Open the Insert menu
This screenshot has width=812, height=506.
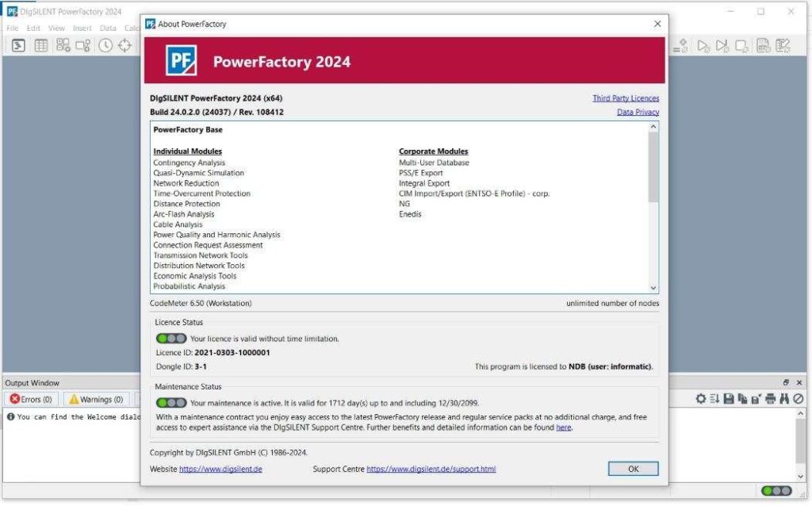point(82,28)
